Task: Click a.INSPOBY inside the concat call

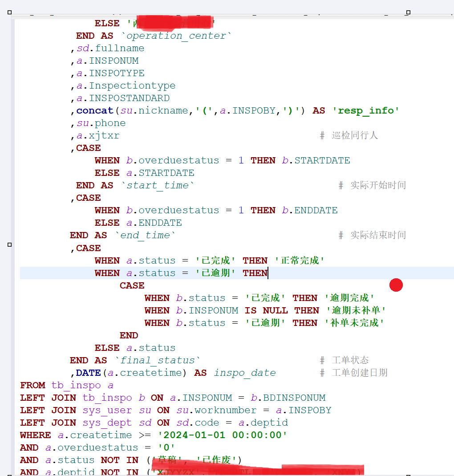Action: pyautogui.click(x=247, y=110)
